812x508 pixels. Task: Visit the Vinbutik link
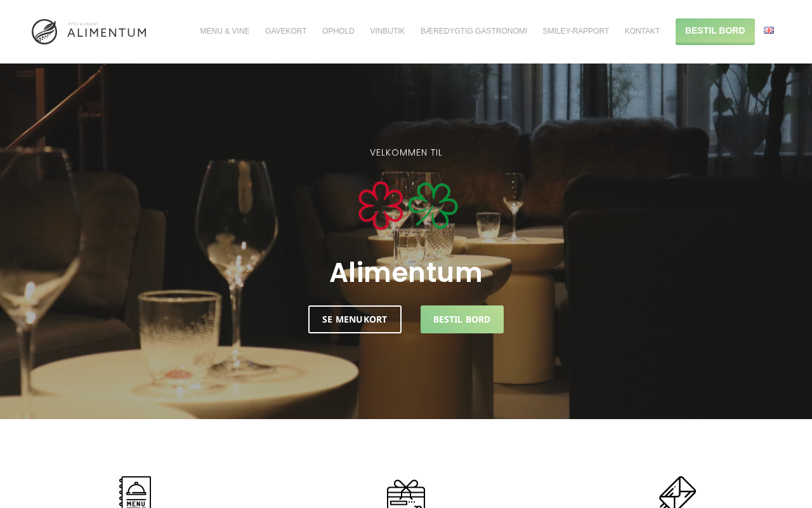tap(388, 31)
